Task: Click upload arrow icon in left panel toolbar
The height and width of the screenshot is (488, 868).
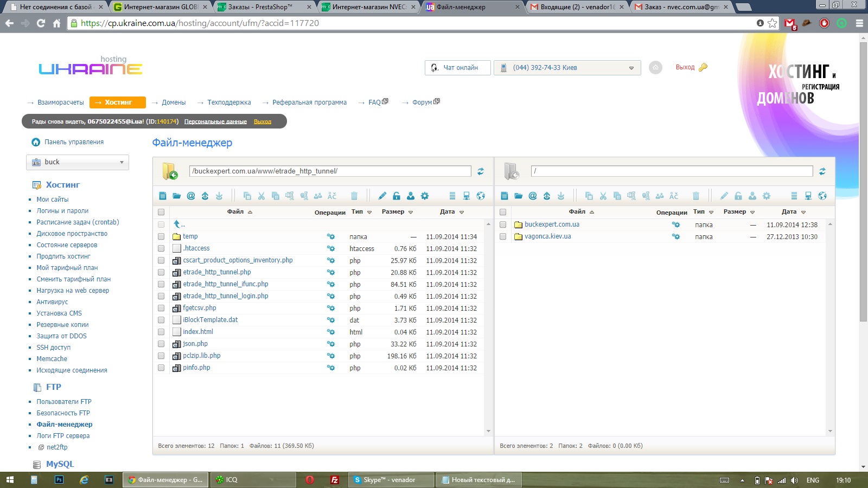Action: [x=205, y=196]
